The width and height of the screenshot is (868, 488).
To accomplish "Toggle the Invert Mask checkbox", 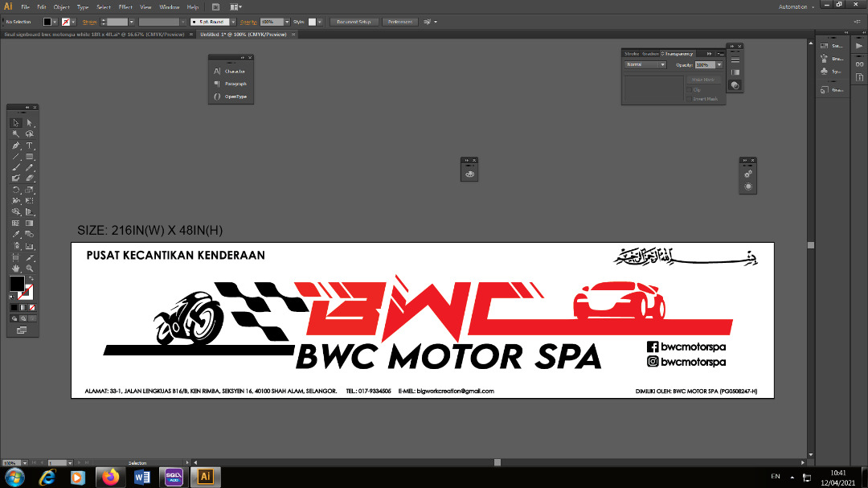I will pyautogui.click(x=690, y=99).
